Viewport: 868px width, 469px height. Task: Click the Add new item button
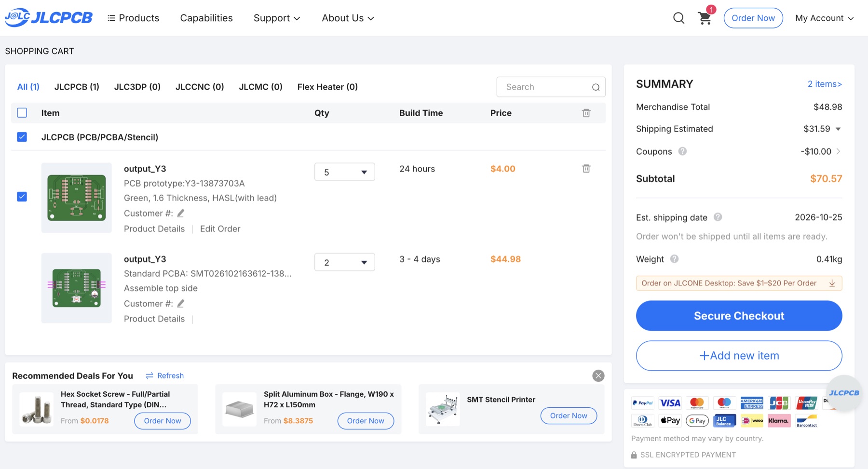(x=739, y=356)
